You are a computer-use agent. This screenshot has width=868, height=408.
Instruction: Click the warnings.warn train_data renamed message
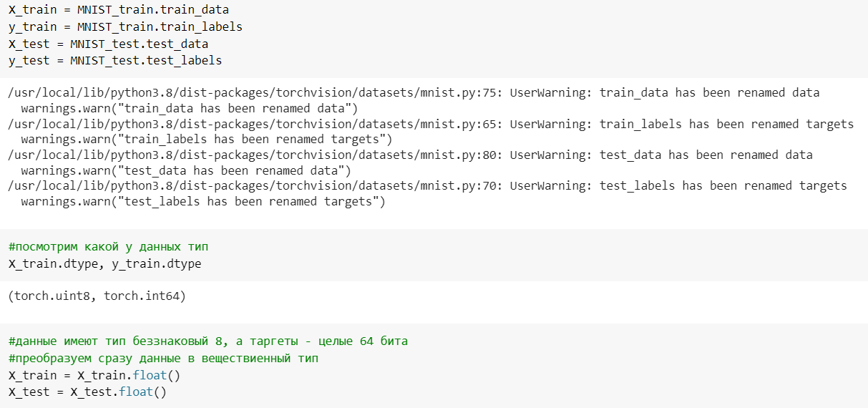tap(189, 109)
